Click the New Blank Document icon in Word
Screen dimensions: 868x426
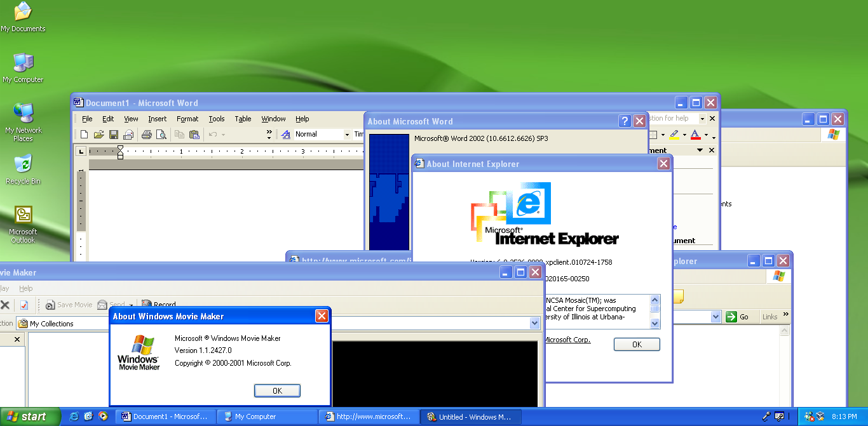coord(84,135)
